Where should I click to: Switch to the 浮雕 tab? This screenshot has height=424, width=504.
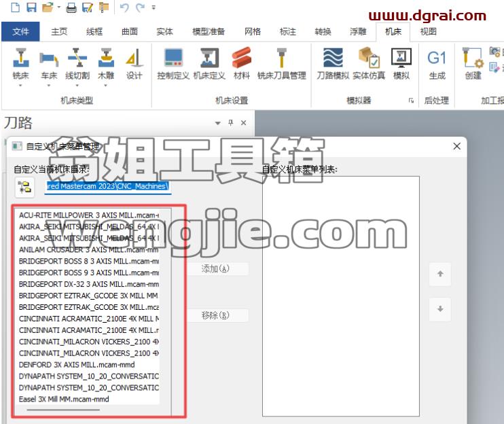358,31
